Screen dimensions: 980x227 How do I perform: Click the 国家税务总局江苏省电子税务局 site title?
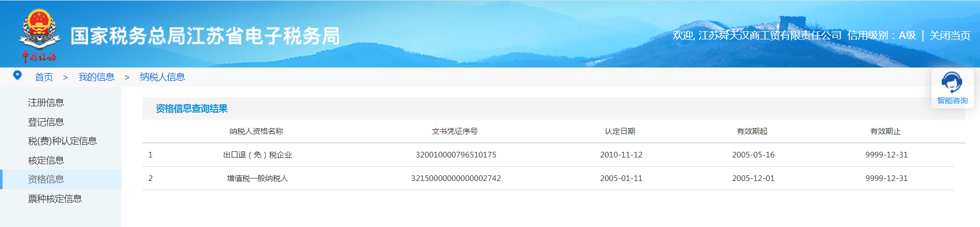click(205, 36)
